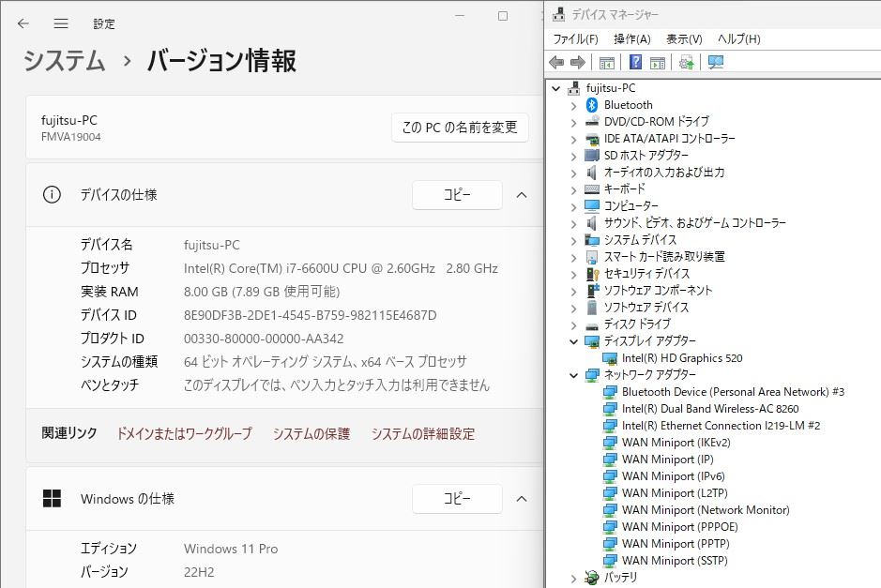Click the Bluetooth category icon
This screenshot has width=881, height=588.
tap(592, 105)
